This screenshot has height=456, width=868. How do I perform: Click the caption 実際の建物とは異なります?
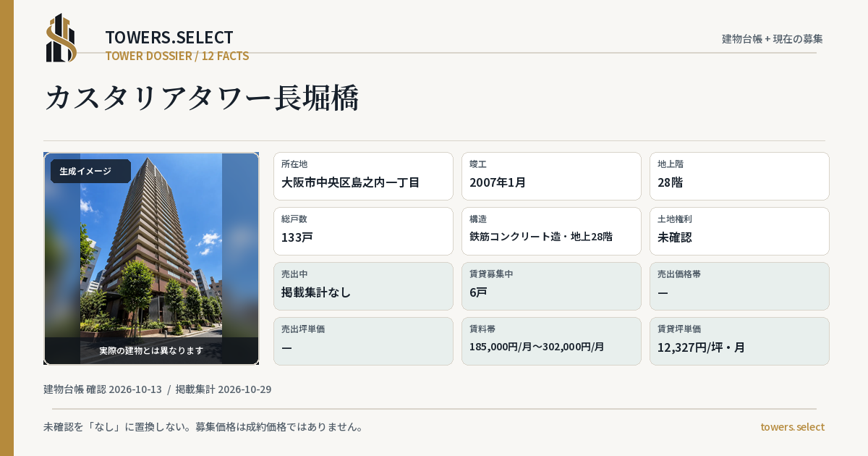coord(151,350)
